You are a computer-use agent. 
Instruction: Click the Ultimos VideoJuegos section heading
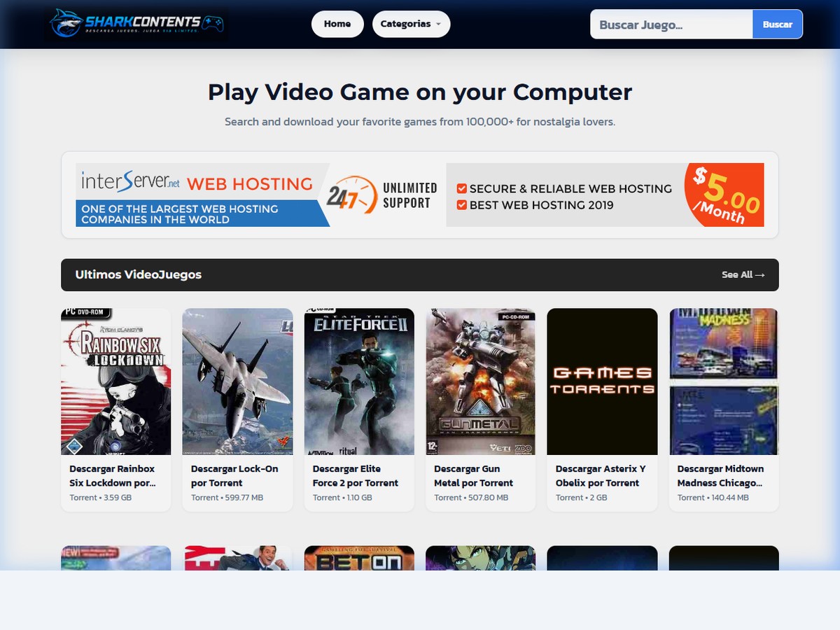(x=139, y=274)
